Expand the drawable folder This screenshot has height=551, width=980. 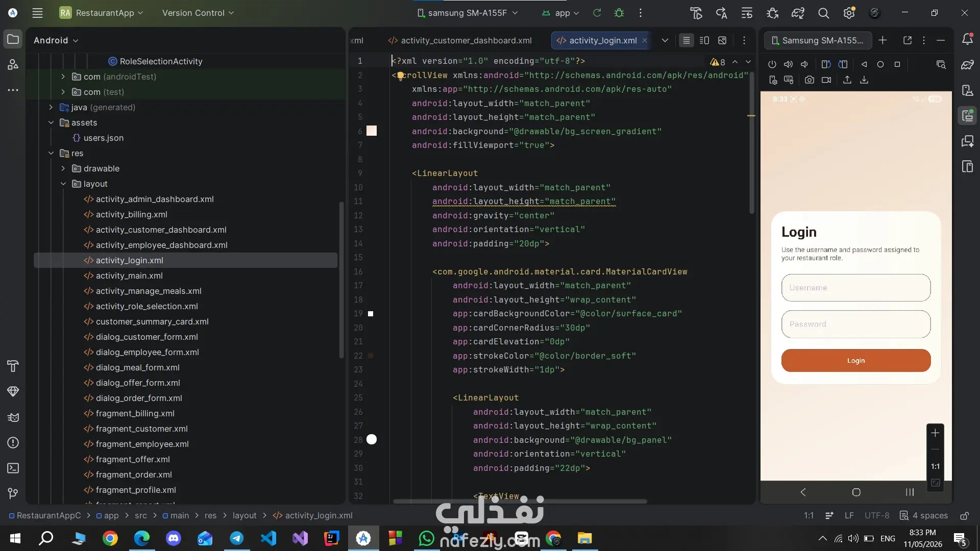[63, 168]
